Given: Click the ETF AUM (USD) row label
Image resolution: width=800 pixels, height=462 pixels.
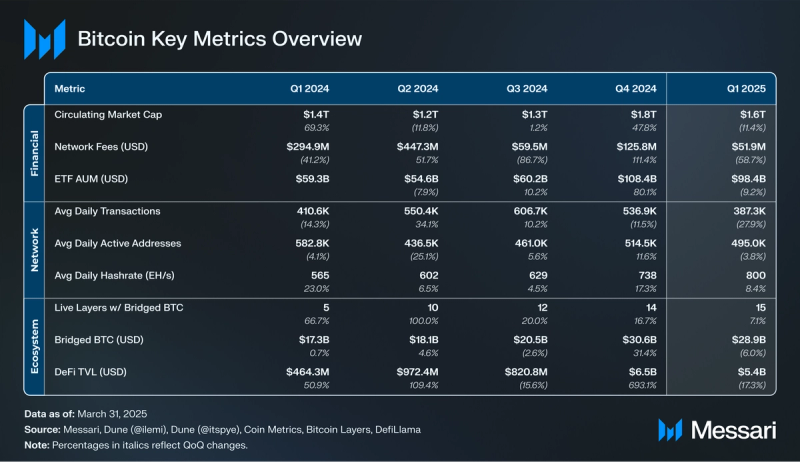Looking at the screenshot, I should (x=93, y=178).
